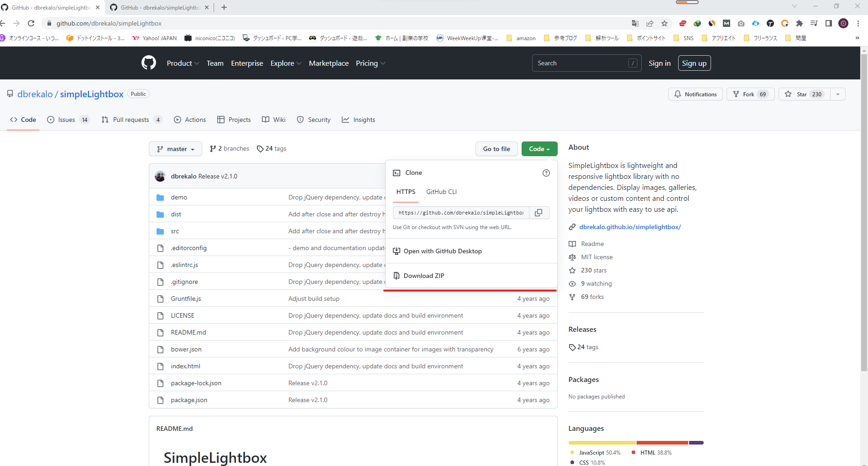The image size is (868, 466).
Task: Switch to the Projects tab
Action: pos(234,120)
